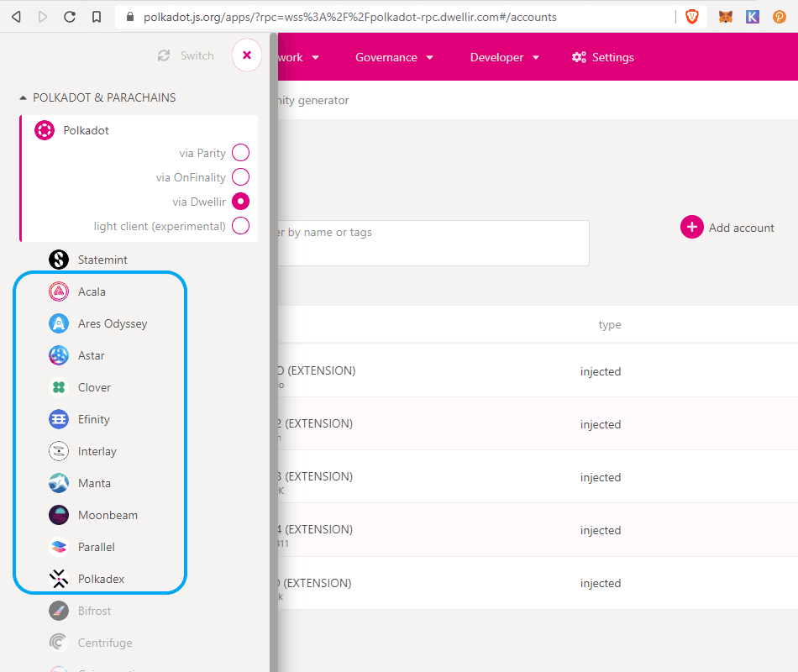Click the filter by name or tags field
This screenshot has width=798, height=672.
click(428, 243)
